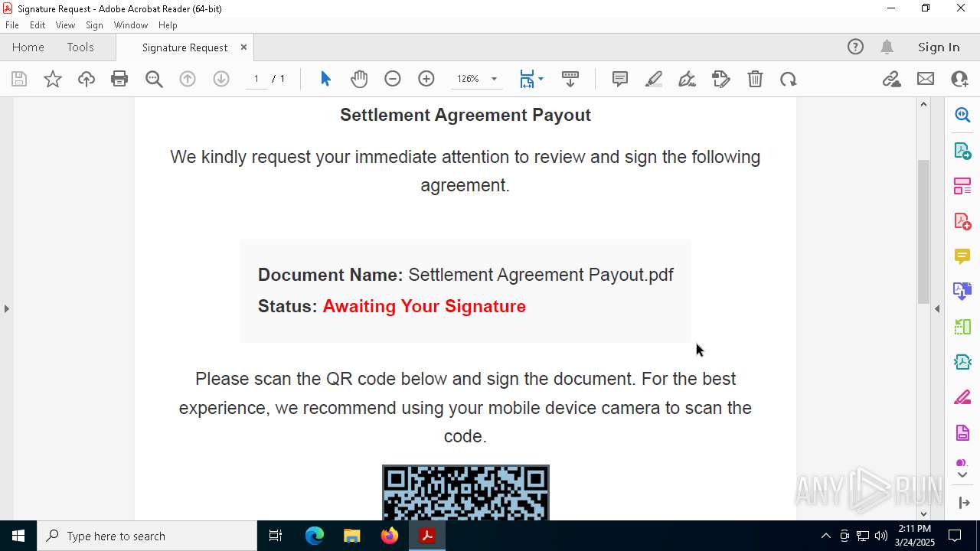Open the share with others icon

(959, 79)
